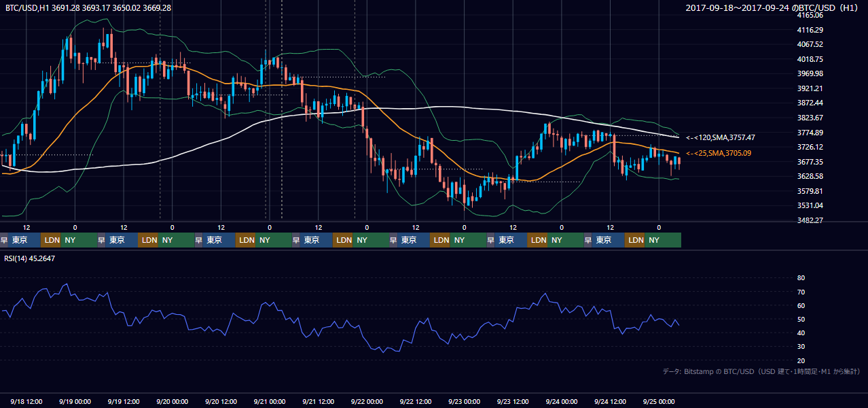Click price axis value 4116.29
The image size is (868, 408).
tap(810, 30)
